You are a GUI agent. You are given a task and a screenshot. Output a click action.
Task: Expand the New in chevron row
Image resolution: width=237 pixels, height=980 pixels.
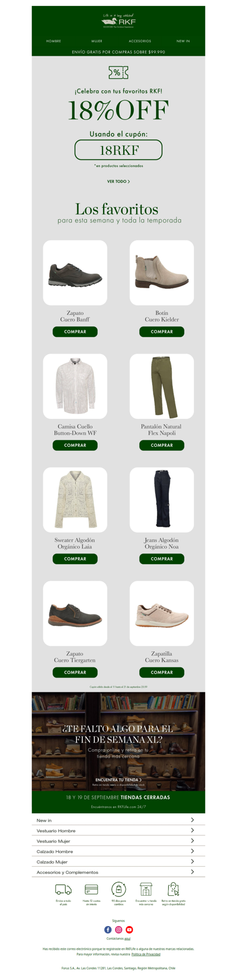point(193,820)
